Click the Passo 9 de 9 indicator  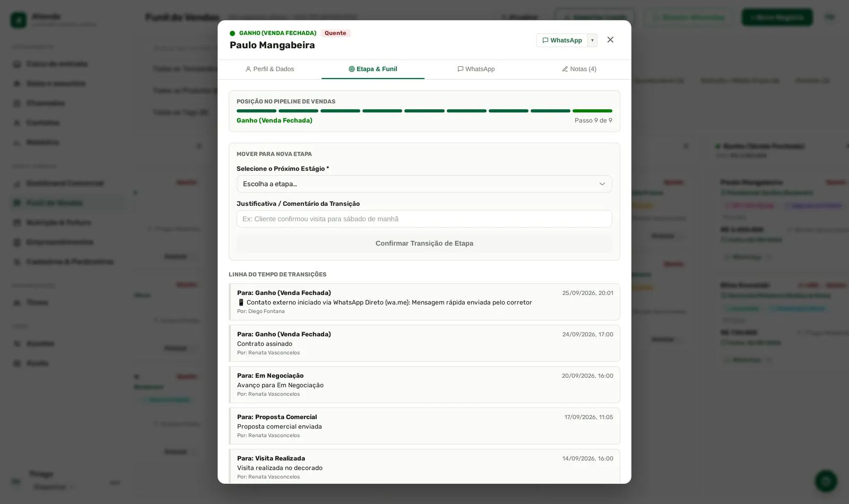pyautogui.click(x=593, y=120)
